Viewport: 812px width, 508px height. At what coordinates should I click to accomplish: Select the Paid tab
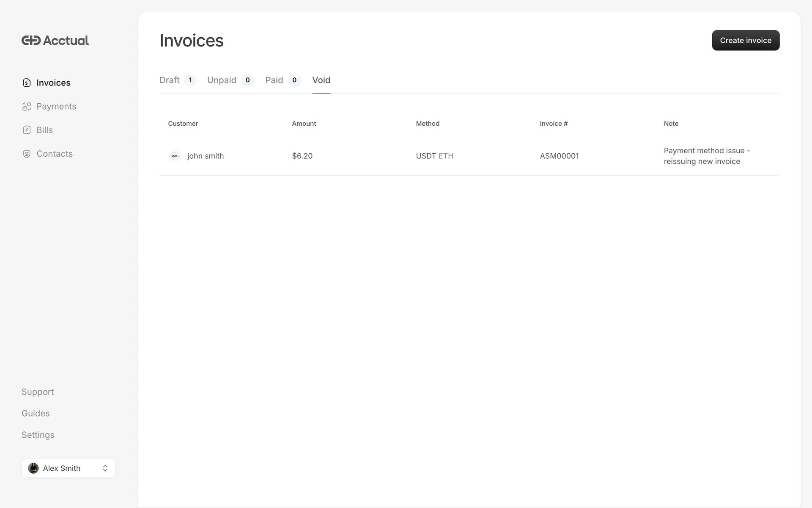274,80
